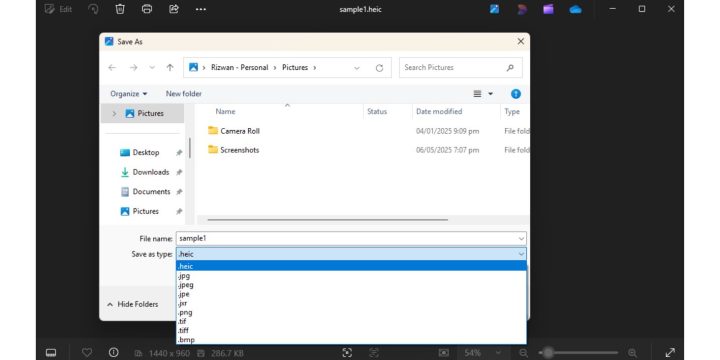Image resolution: width=720 pixels, height=360 pixels.
Task: Click the zoom in magnifier icon
Action: pyautogui.click(x=632, y=353)
